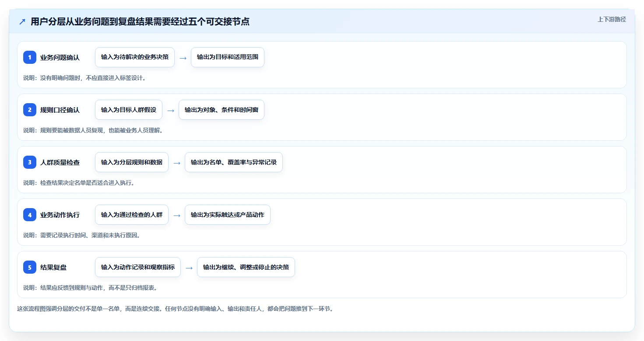Click the 输出为继续、调整或停止的决策 box

[246, 267]
